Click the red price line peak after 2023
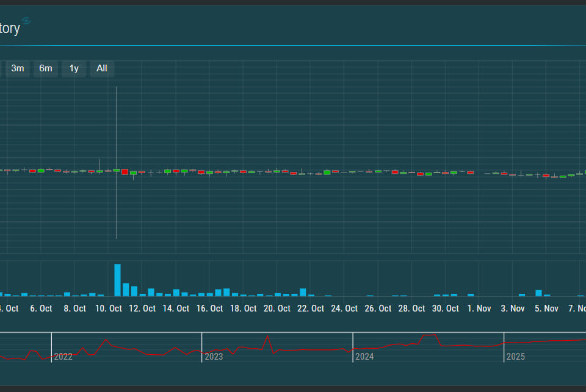Viewport: 586px width, 392px height. pyautogui.click(x=267, y=337)
